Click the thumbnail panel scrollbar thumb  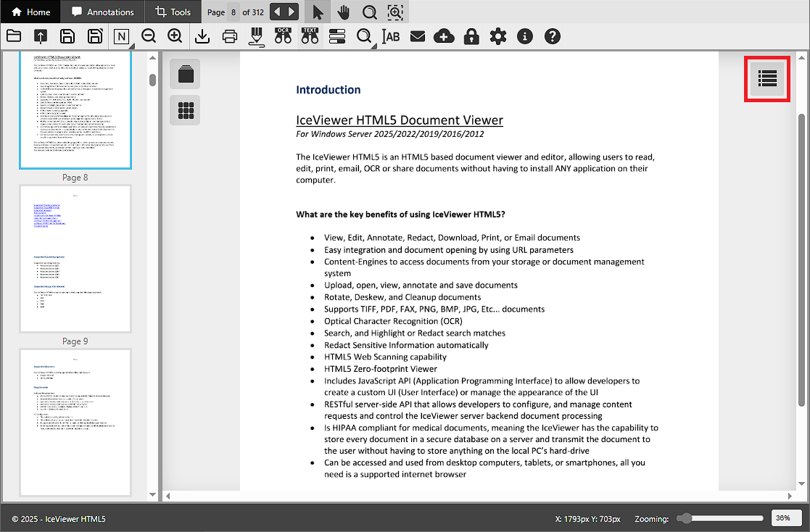tap(152, 80)
